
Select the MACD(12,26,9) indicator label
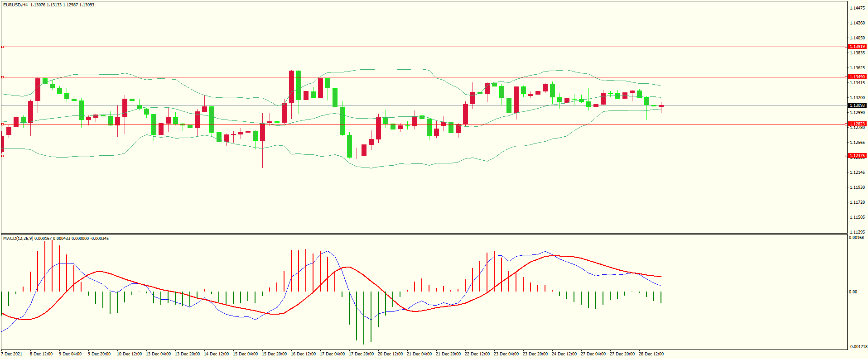coord(18,239)
